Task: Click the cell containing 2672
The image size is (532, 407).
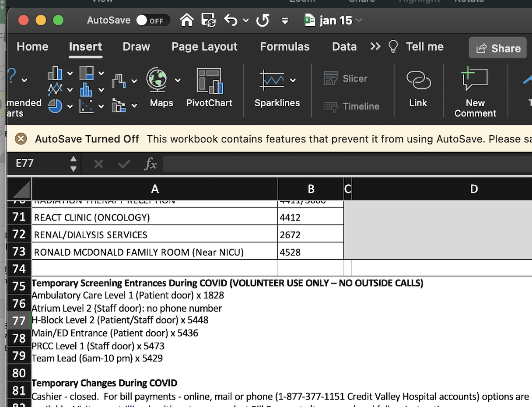Action: point(311,235)
